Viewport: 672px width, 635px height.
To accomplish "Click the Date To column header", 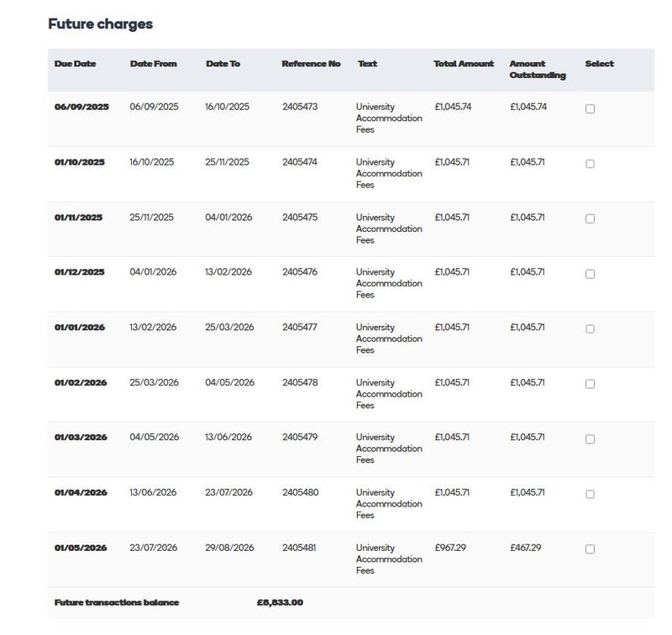I will point(223,64).
